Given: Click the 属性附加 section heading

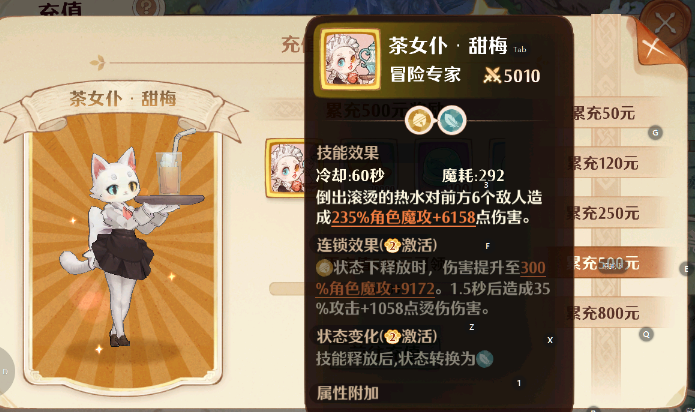Looking at the screenshot, I should coord(348,393).
